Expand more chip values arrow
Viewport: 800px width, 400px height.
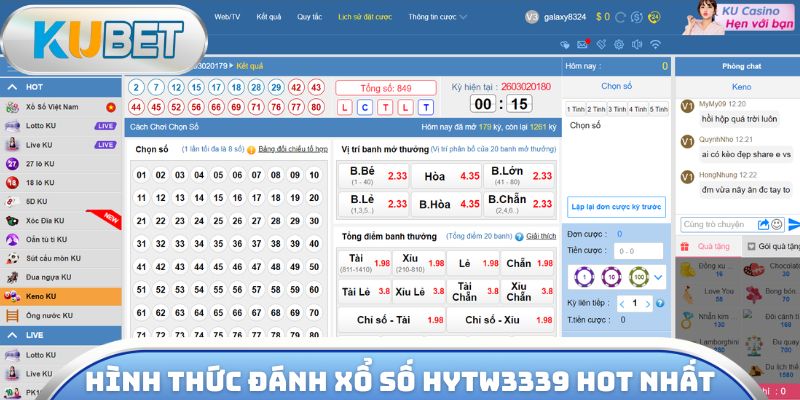(658, 278)
